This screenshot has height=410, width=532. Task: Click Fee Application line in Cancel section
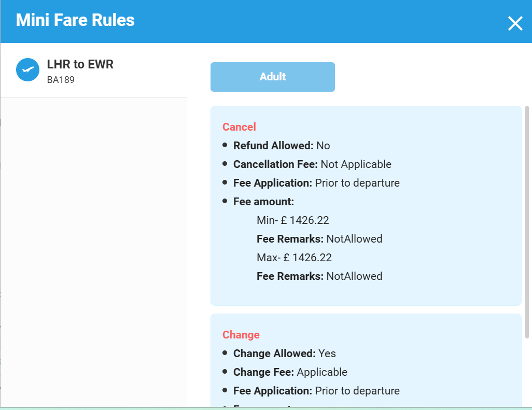(x=316, y=183)
